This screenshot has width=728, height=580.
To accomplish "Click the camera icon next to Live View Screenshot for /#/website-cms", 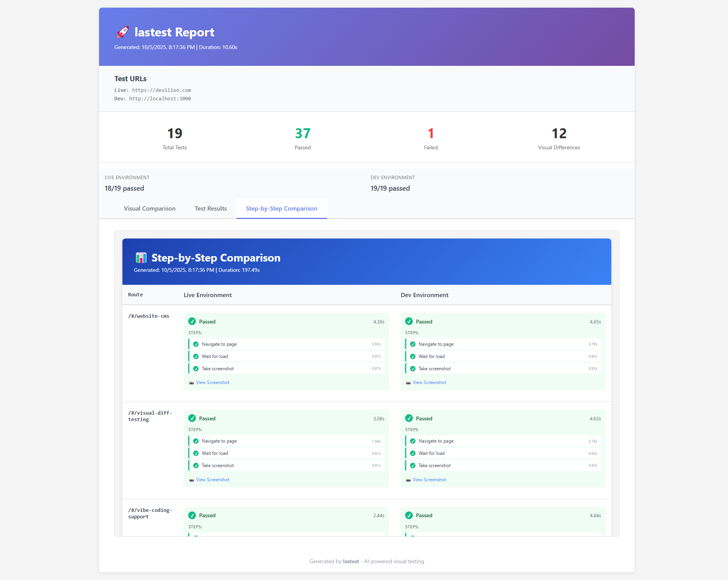I will (191, 382).
